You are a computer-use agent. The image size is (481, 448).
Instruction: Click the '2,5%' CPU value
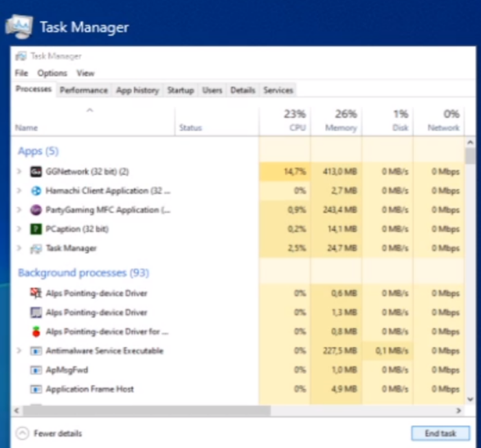point(297,248)
